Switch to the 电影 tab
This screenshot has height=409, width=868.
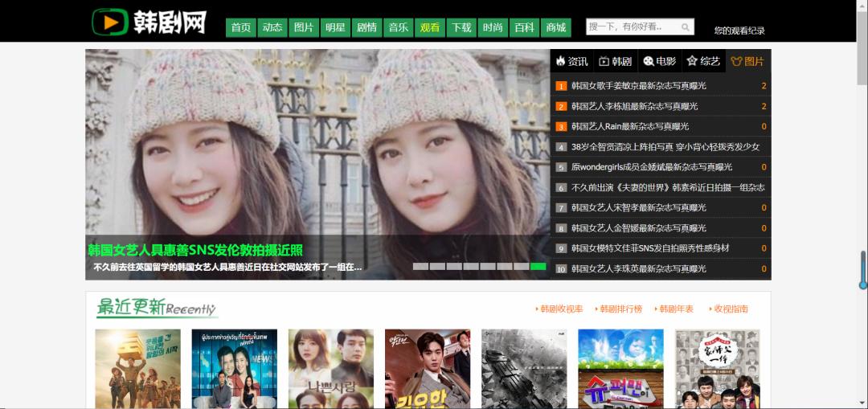pyautogui.click(x=660, y=61)
